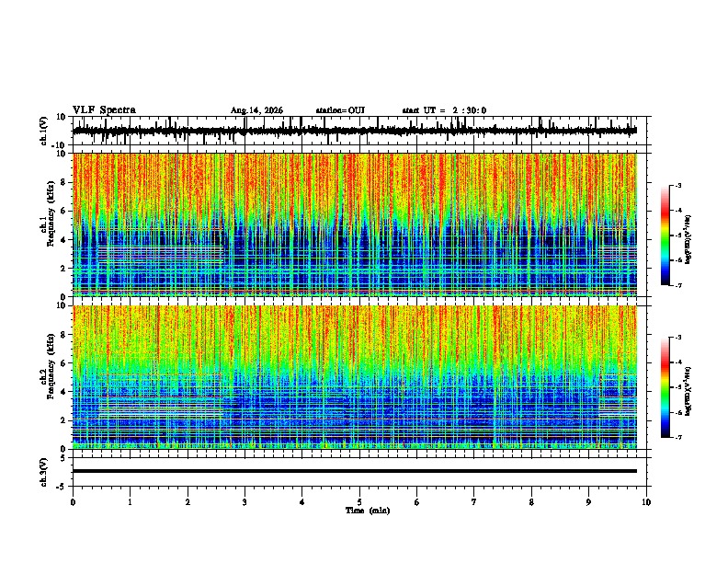Click the '6' tick on the Time axis
The width and height of the screenshot is (728, 563).
(416, 502)
